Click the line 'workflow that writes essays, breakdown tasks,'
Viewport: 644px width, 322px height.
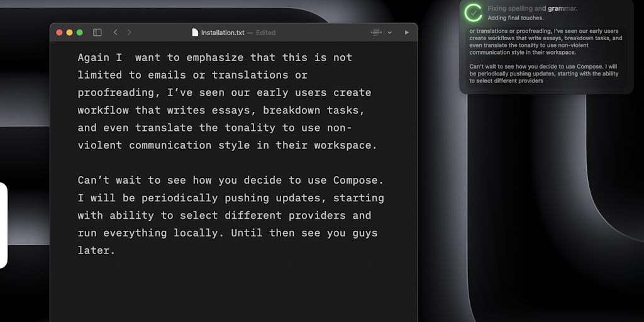coord(221,111)
